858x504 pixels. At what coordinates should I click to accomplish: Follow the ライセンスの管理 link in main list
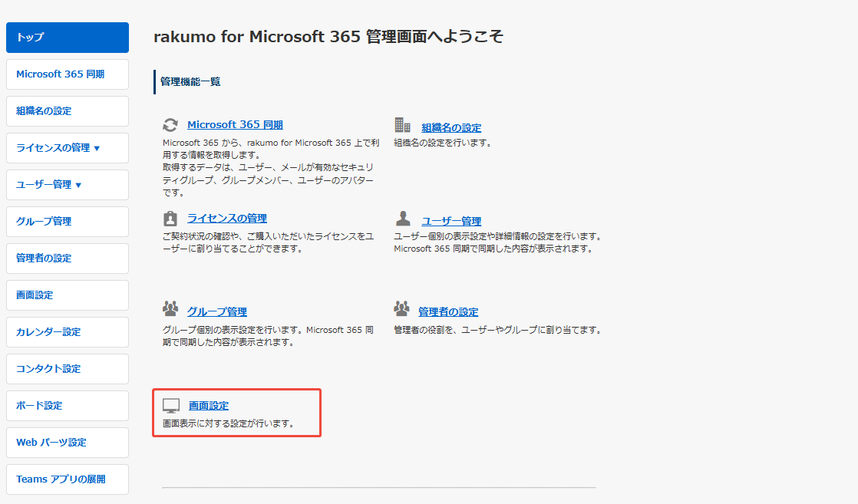tap(227, 219)
